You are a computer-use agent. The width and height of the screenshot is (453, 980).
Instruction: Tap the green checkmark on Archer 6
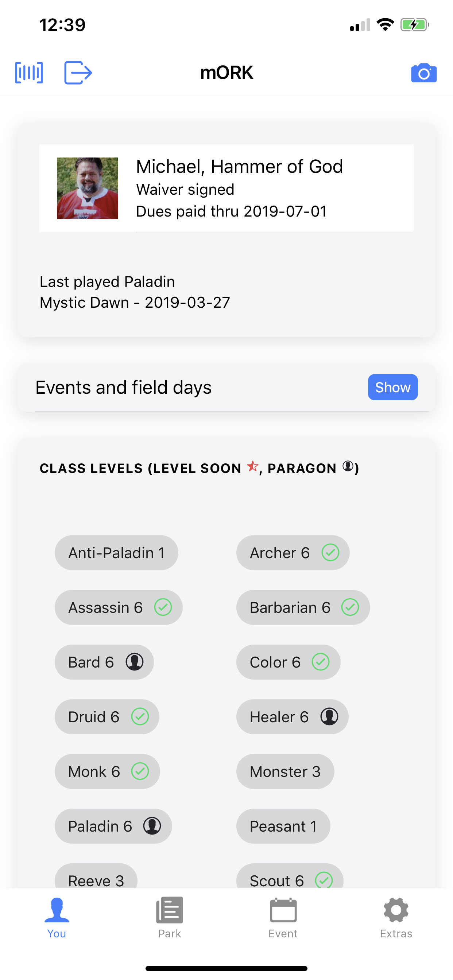point(330,552)
